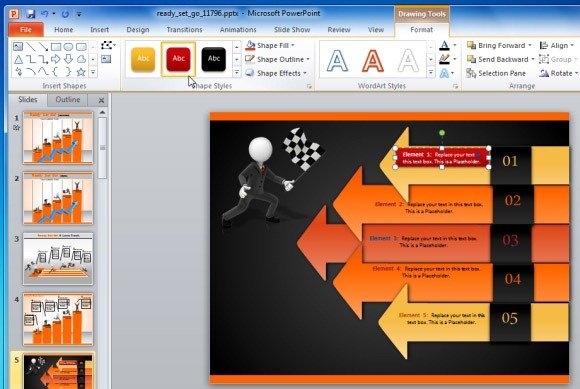Switch to the Animations tab
This screenshot has height=389, width=580.
pos(238,30)
